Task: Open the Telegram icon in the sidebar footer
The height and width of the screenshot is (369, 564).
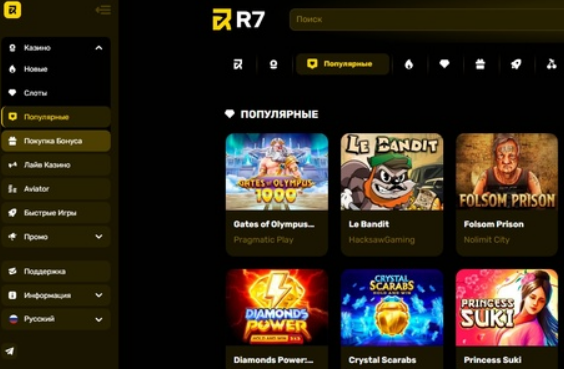Action: pos(10,351)
